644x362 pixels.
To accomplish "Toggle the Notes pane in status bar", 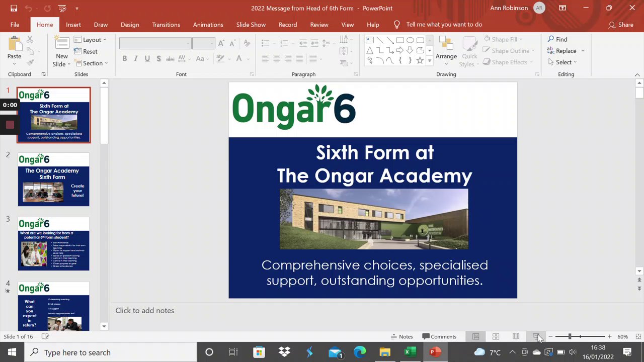I will pyautogui.click(x=402, y=336).
